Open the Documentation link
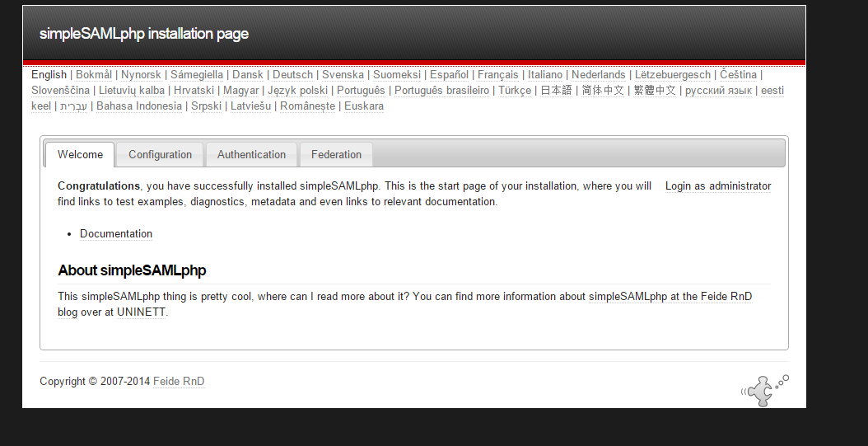 115,234
